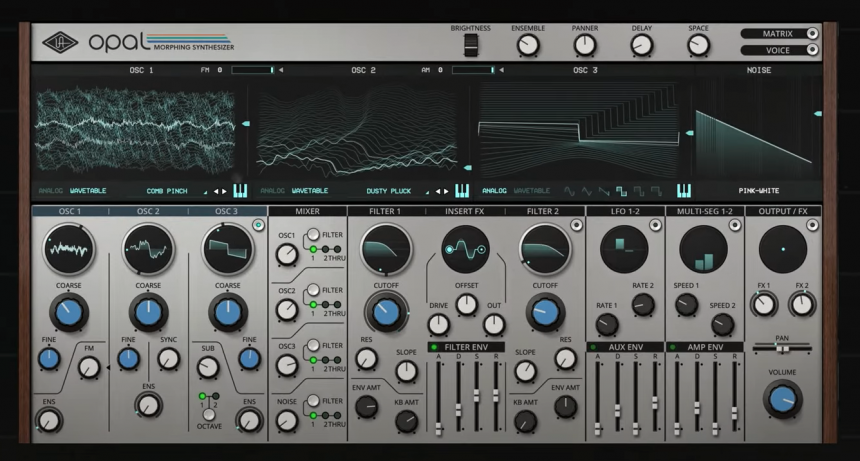
Task: Switch OSC 3 to Wavetable mode
Action: click(x=531, y=191)
